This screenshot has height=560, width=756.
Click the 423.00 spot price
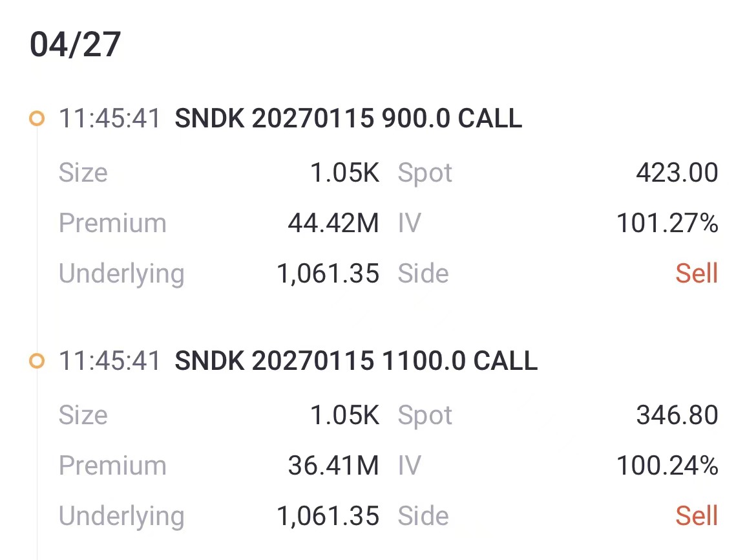(677, 173)
